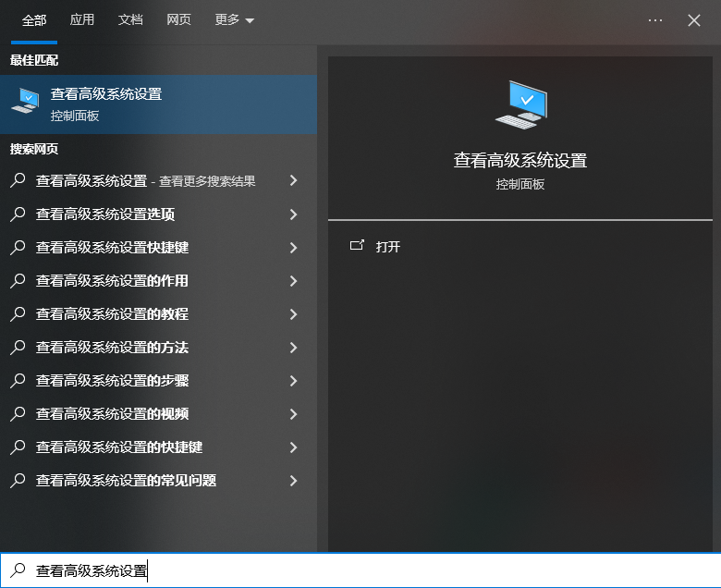Select suggestion 查看高级系统设置的常见问题
The height and width of the screenshot is (588, 721).
pyautogui.click(x=158, y=481)
